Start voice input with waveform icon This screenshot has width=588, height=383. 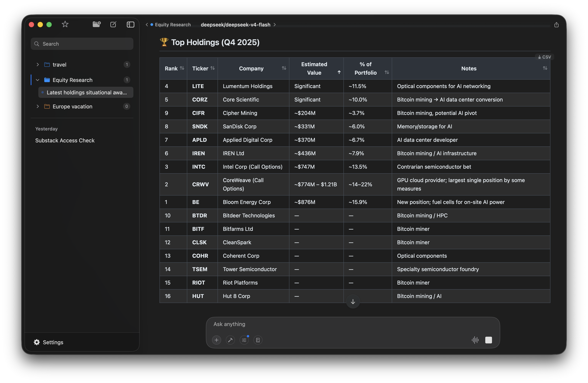[x=475, y=340]
